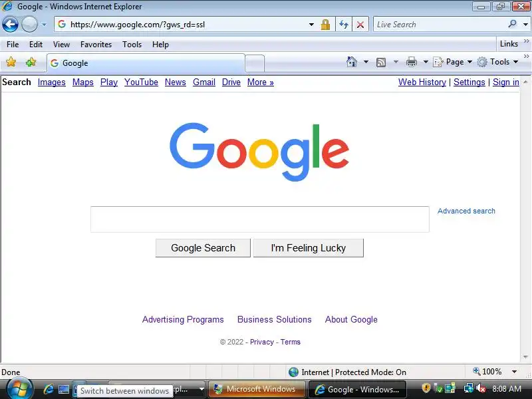Expand the Home button dropdown arrow
532x399 pixels.
tap(366, 62)
